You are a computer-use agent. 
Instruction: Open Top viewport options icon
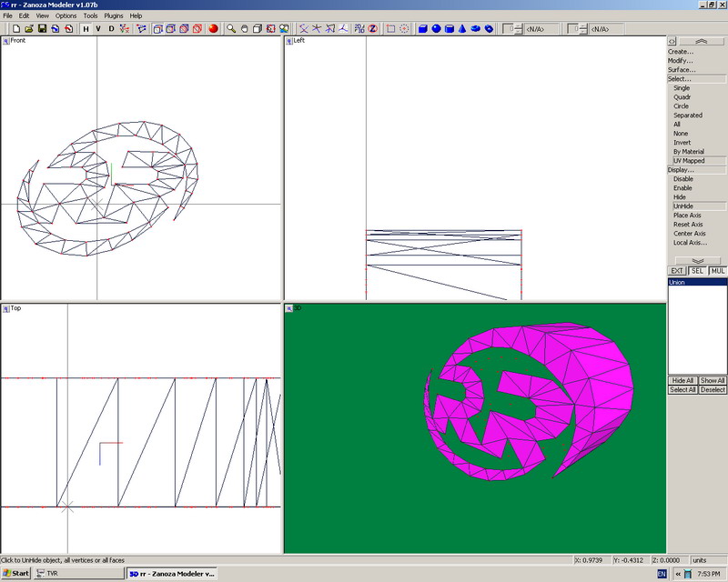[6, 308]
